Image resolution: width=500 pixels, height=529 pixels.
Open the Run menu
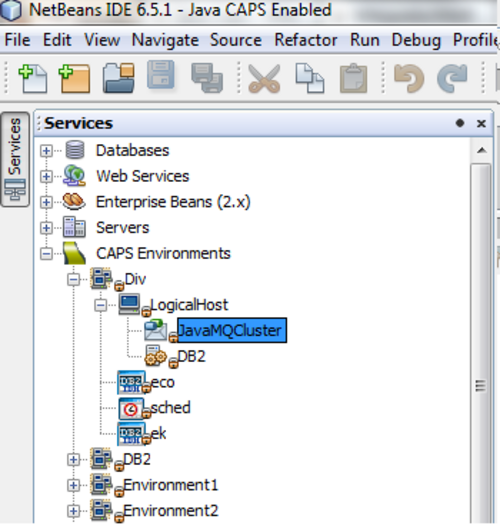click(x=365, y=40)
